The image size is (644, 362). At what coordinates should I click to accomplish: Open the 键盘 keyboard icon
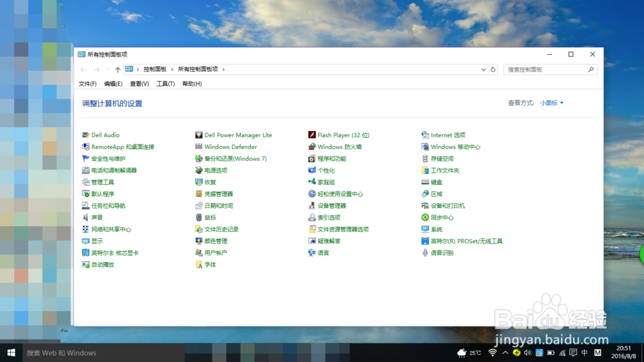point(425,182)
